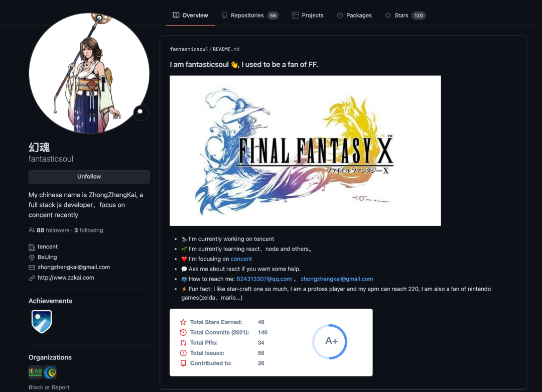
Task: Open the LEAH organization avatar
Action: 35,372
